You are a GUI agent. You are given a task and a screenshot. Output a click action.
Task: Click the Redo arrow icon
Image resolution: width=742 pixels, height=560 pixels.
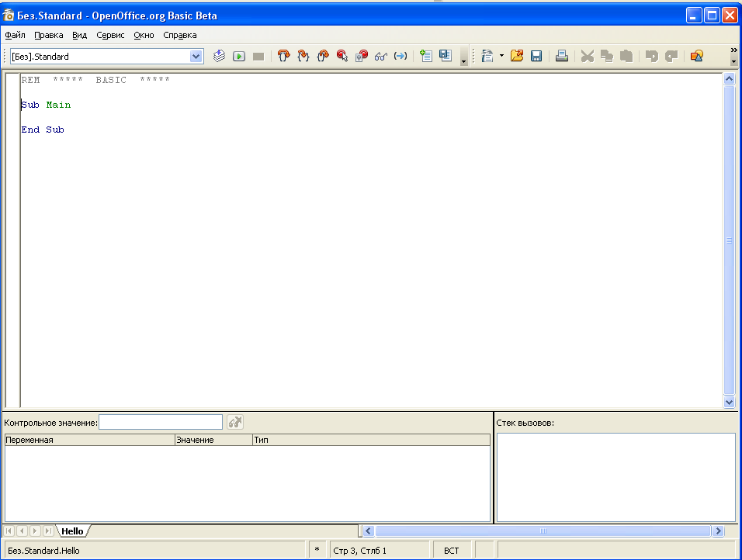coord(671,57)
